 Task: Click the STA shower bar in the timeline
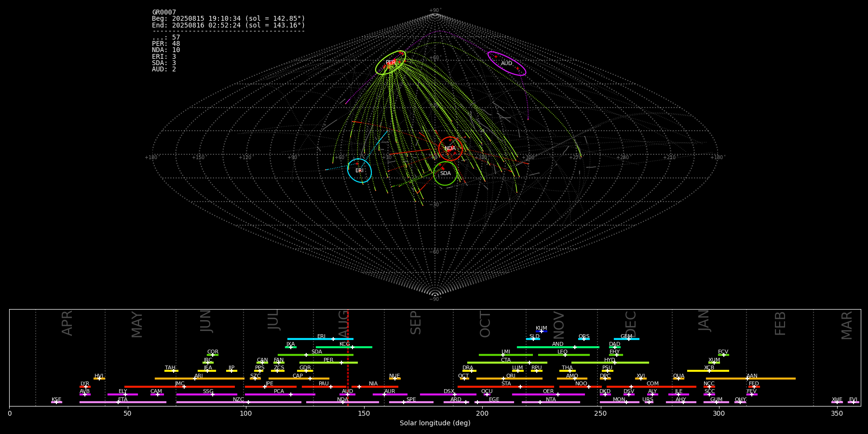coord(506,387)
